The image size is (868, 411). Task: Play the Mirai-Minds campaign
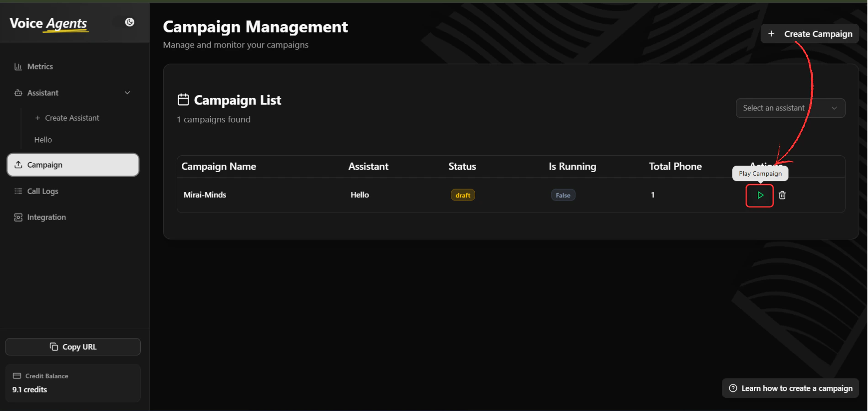[x=759, y=195]
